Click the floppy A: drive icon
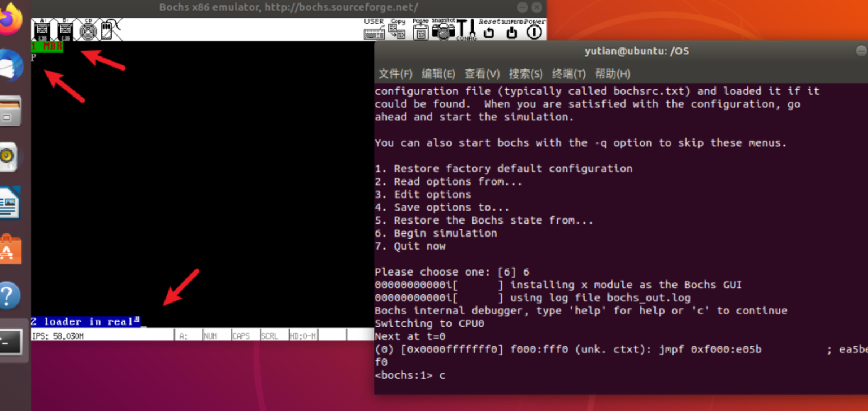The width and height of the screenshot is (868, 411). (x=42, y=29)
